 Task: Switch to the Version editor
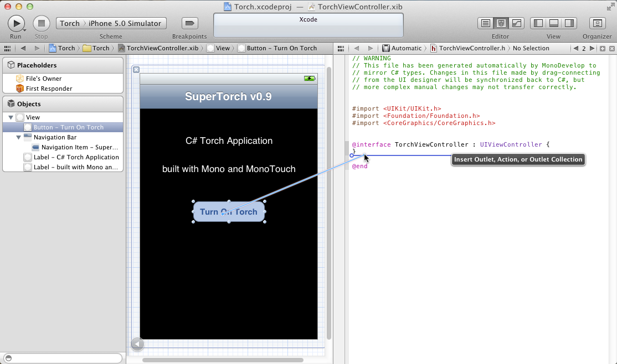(516, 23)
